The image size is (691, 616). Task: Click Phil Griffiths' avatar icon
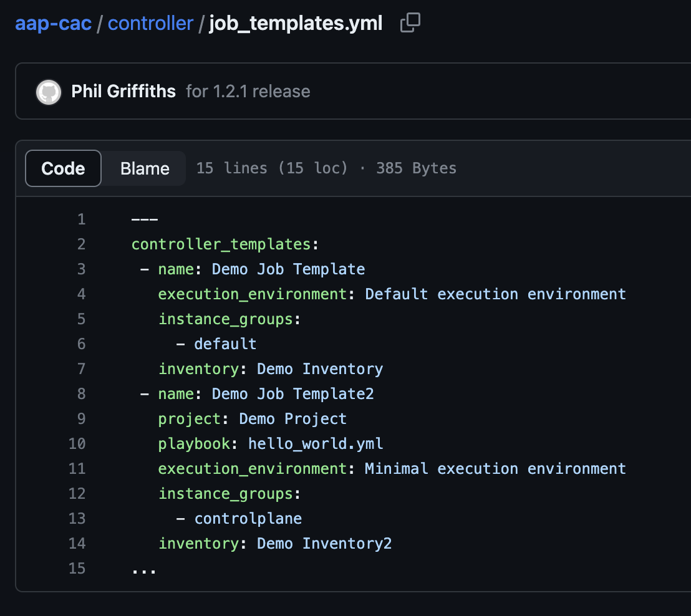[49, 92]
